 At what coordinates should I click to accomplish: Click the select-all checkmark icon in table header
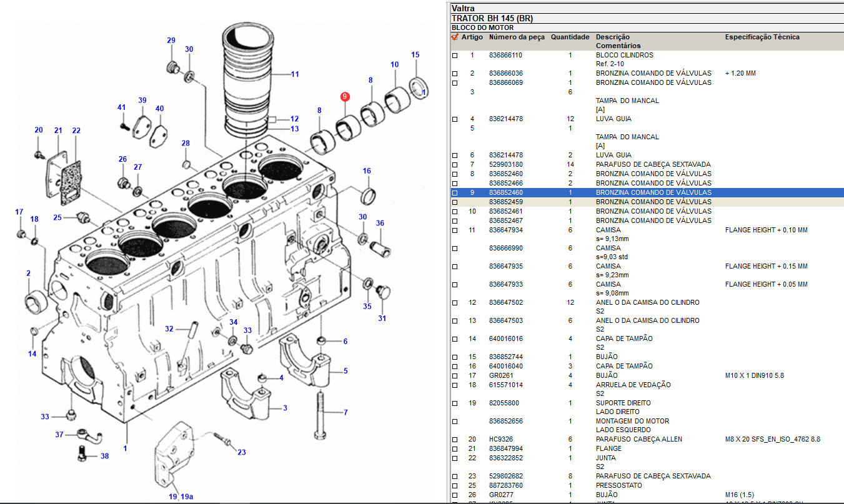pos(455,37)
